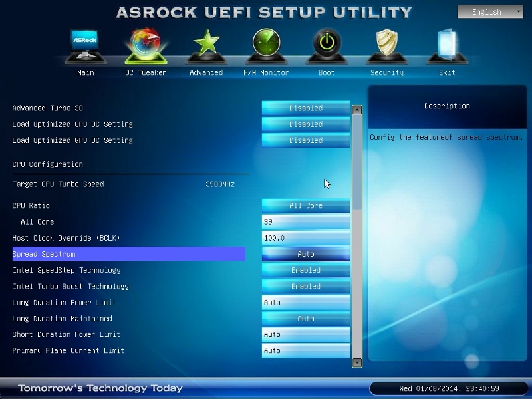Click the CPU Configuration section heading
This screenshot has width=532, height=399.
pyautogui.click(x=47, y=164)
